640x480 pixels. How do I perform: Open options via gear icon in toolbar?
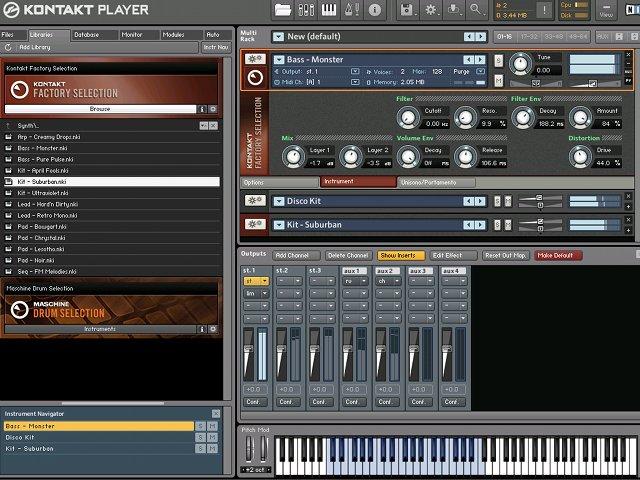coord(430,9)
